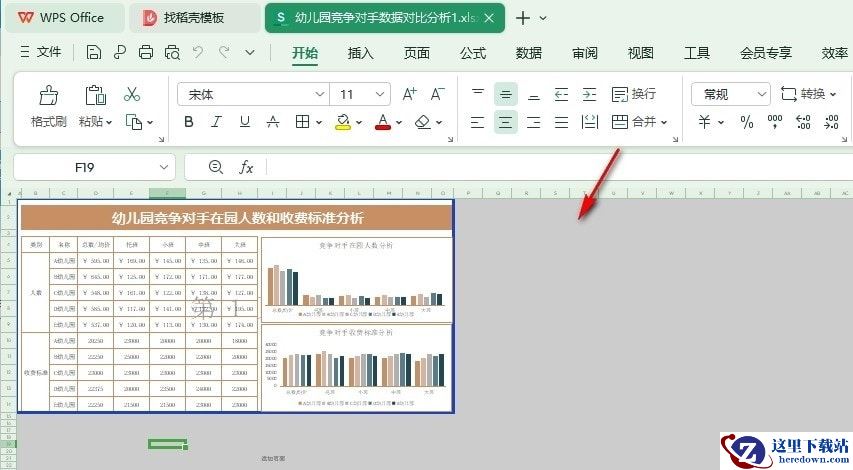Open font color dropdown arrow
This screenshot has width=853, height=470.
(x=399, y=122)
